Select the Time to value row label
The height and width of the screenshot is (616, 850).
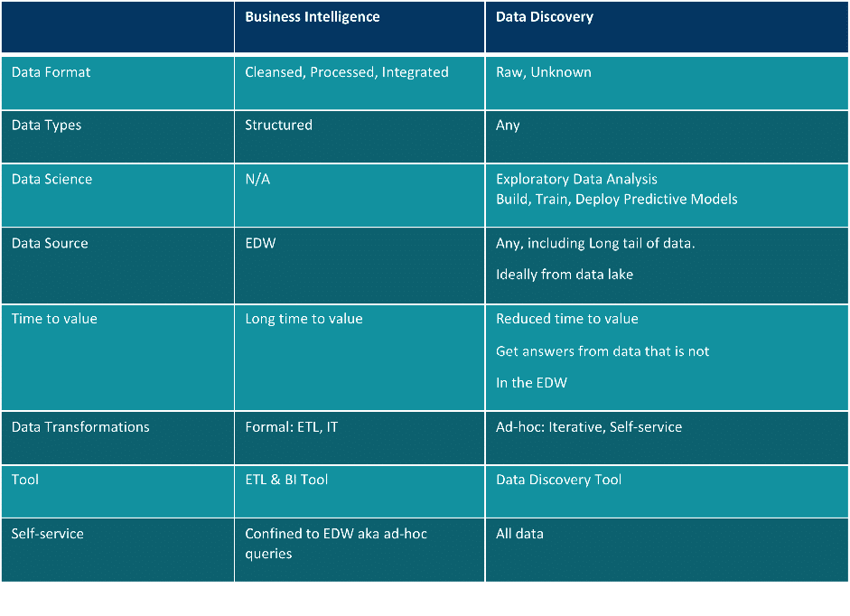pyautogui.click(x=54, y=318)
